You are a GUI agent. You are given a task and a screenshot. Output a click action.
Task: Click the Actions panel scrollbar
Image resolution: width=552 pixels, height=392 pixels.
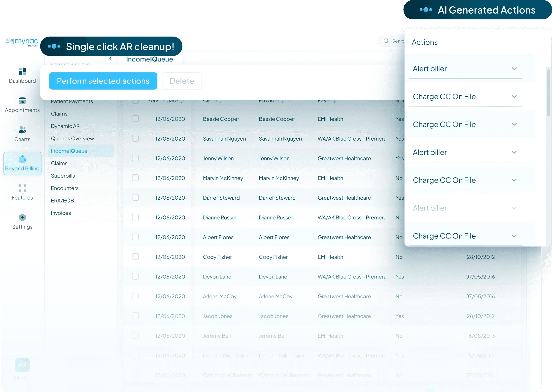pos(548,93)
